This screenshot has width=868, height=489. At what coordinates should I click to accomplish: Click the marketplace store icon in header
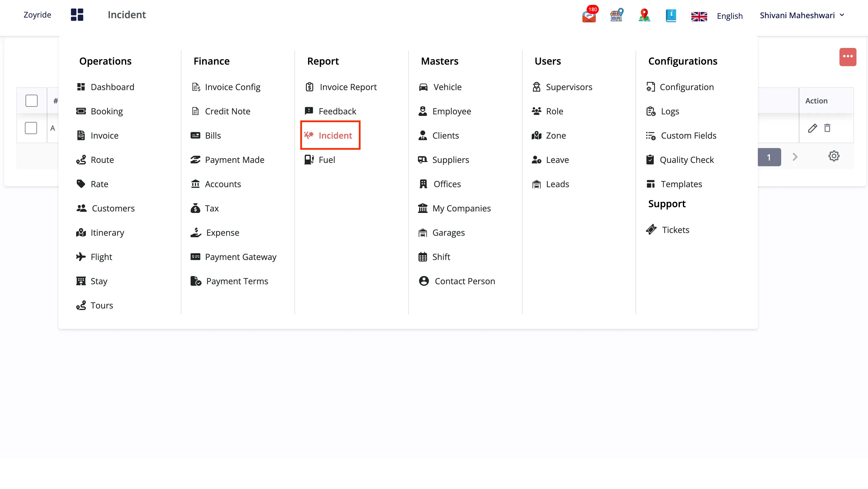(x=617, y=15)
